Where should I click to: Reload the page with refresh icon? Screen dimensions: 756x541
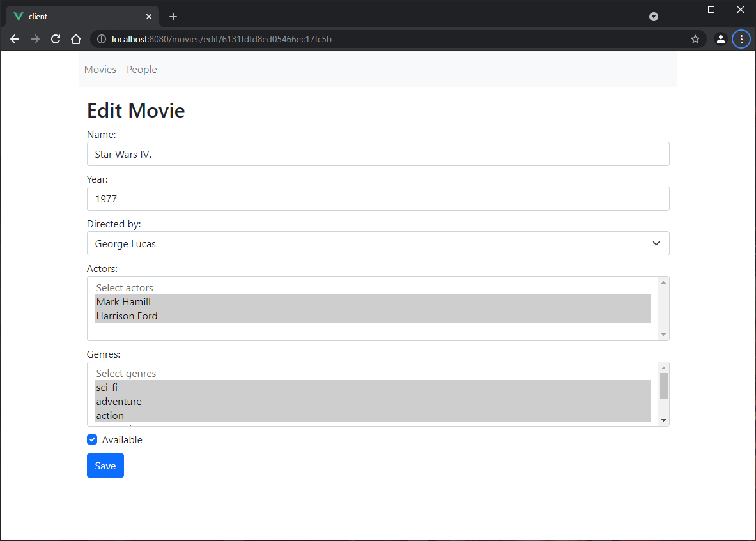(x=56, y=39)
